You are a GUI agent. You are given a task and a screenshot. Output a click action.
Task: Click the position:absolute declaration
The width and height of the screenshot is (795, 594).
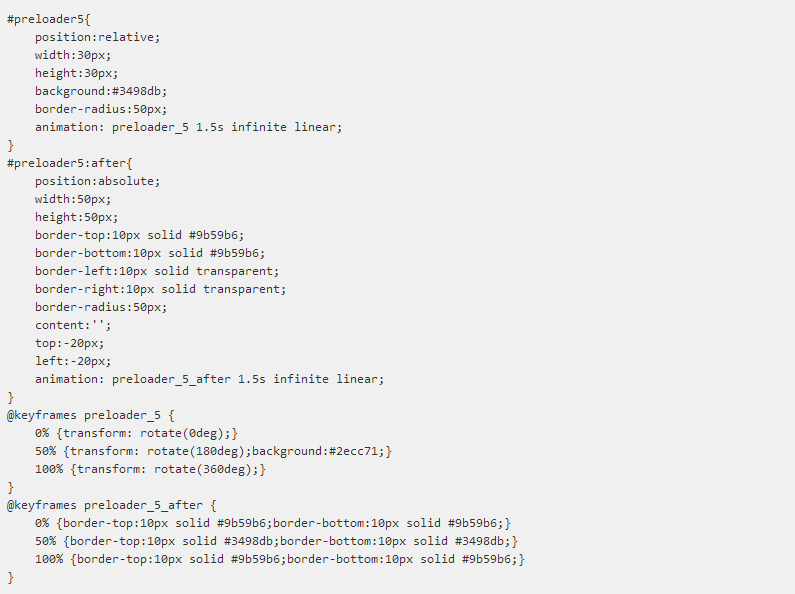tap(97, 181)
